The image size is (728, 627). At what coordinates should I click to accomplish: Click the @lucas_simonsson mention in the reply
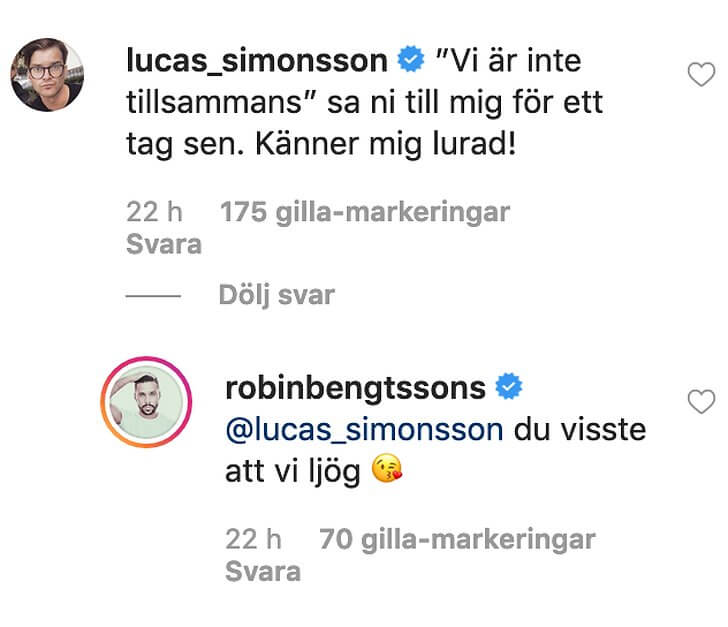pos(365,430)
